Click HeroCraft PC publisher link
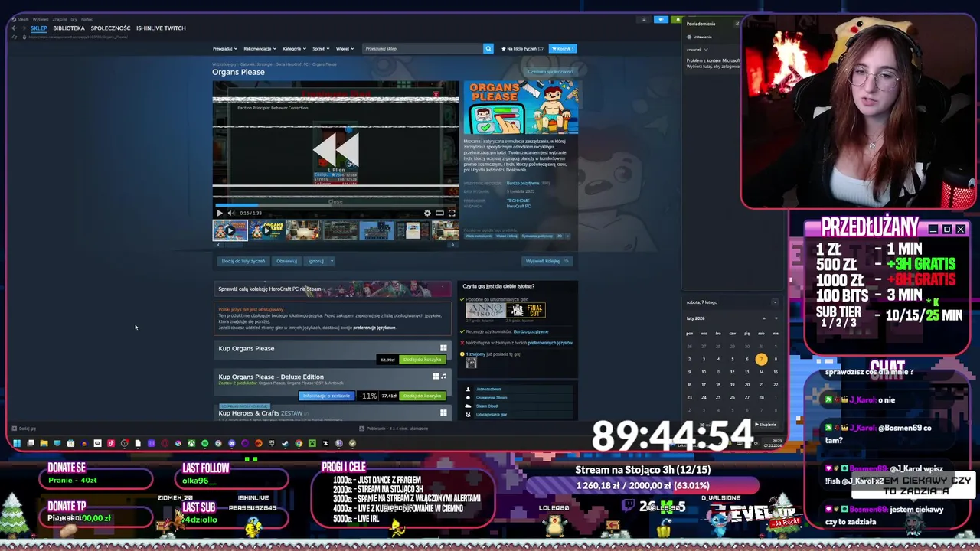This screenshot has height=551, width=980. 519,206
